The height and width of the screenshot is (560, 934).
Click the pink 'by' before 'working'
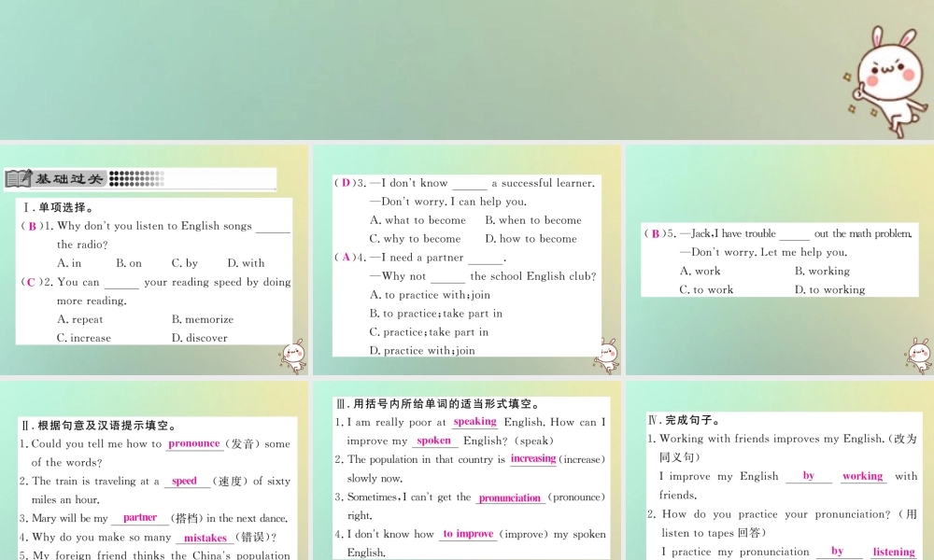click(808, 476)
